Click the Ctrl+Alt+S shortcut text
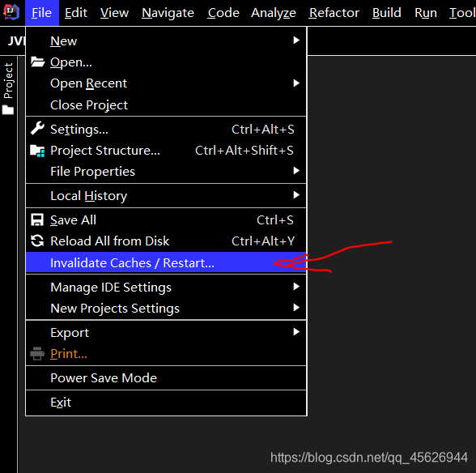 click(263, 130)
